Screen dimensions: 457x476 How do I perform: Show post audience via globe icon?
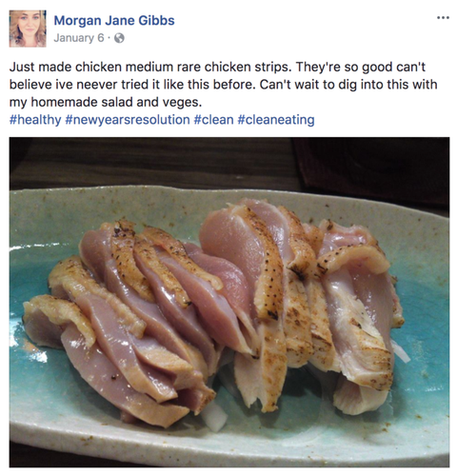coord(119,38)
